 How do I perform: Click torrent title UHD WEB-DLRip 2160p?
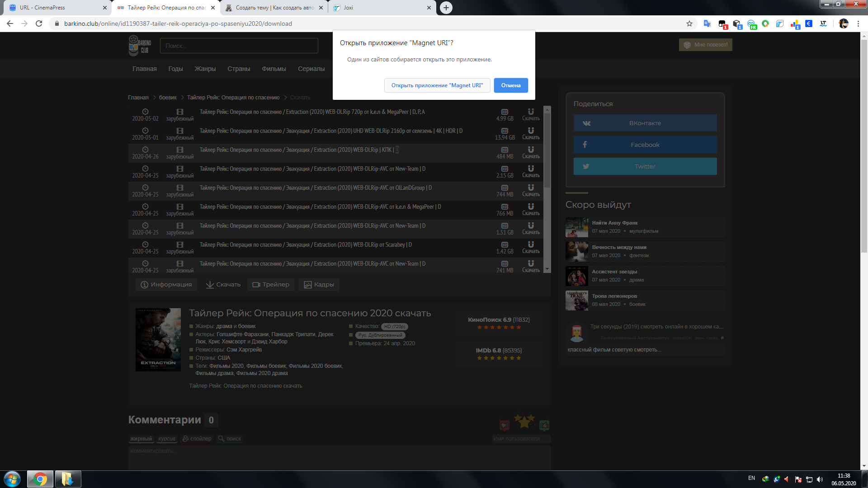[331, 131]
